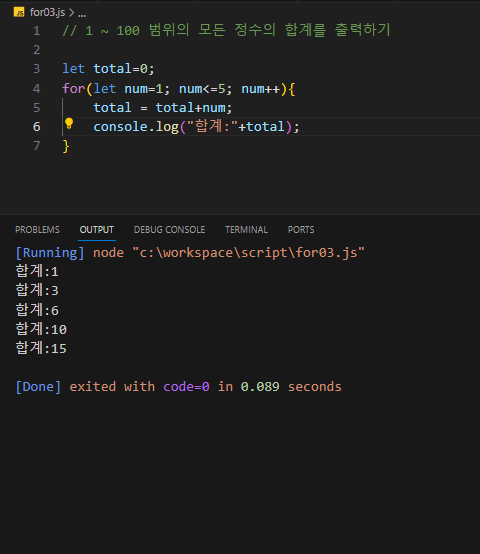Click the 'num++' increment expression

pos(261,89)
